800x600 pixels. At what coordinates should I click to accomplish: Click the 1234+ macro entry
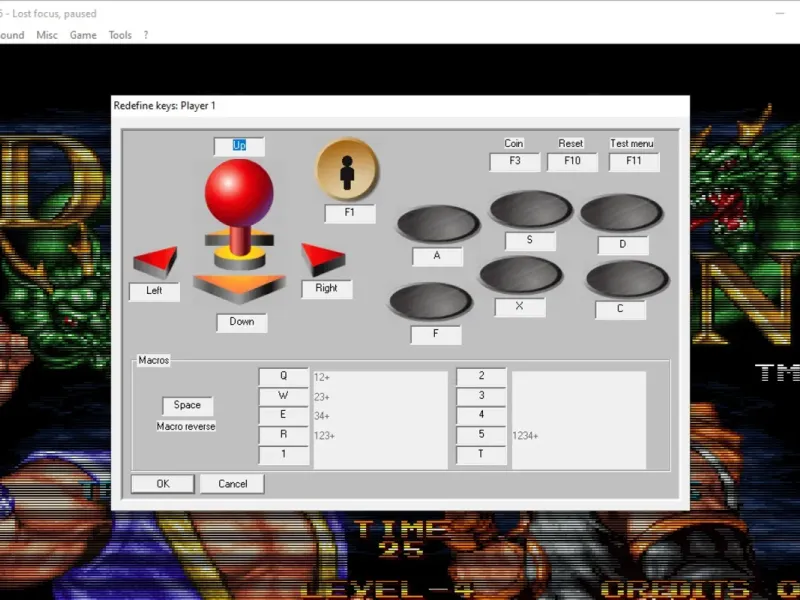point(526,436)
